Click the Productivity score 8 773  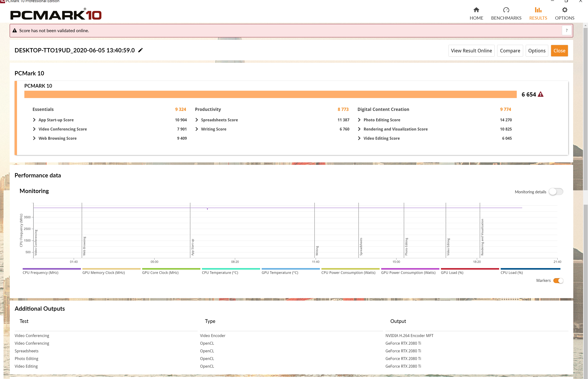point(343,109)
